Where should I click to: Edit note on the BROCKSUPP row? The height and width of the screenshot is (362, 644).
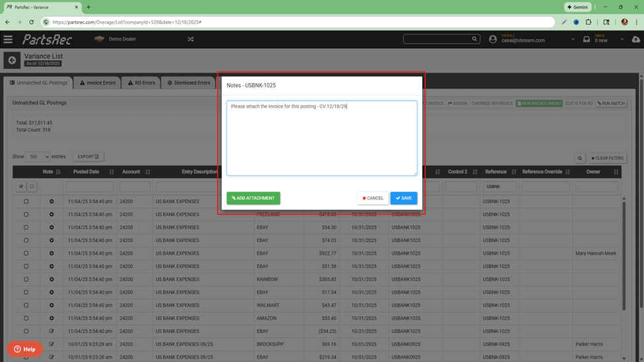52,344
